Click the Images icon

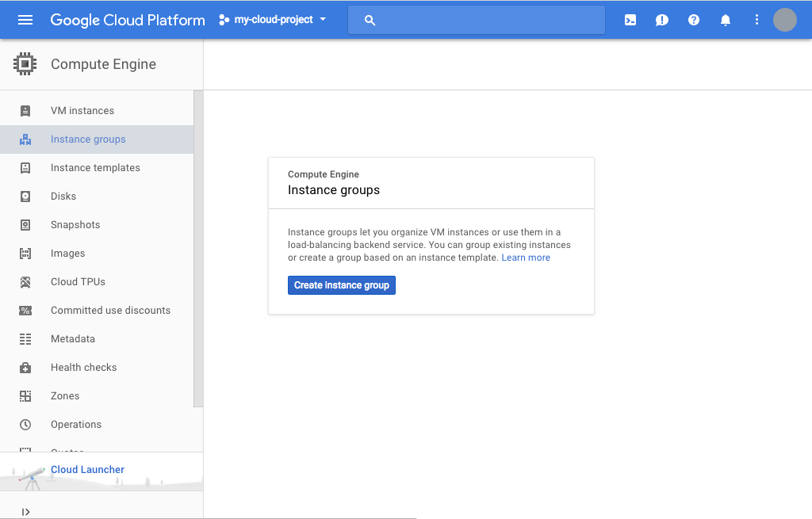point(25,253)
